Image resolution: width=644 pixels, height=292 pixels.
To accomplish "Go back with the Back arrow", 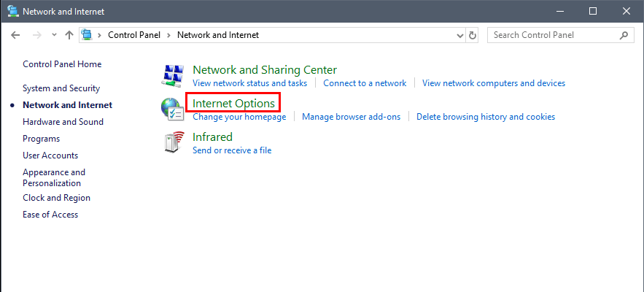I will (x=15, y=35).
